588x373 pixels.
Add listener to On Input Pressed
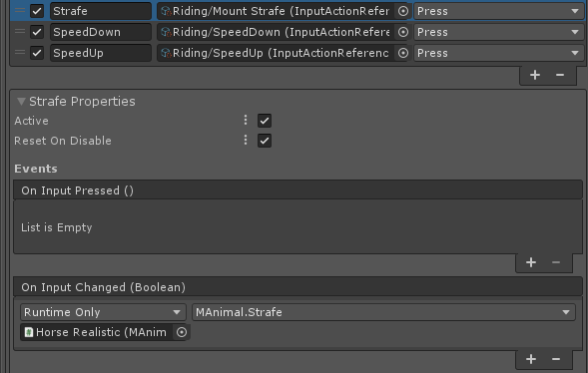(531, 262)
